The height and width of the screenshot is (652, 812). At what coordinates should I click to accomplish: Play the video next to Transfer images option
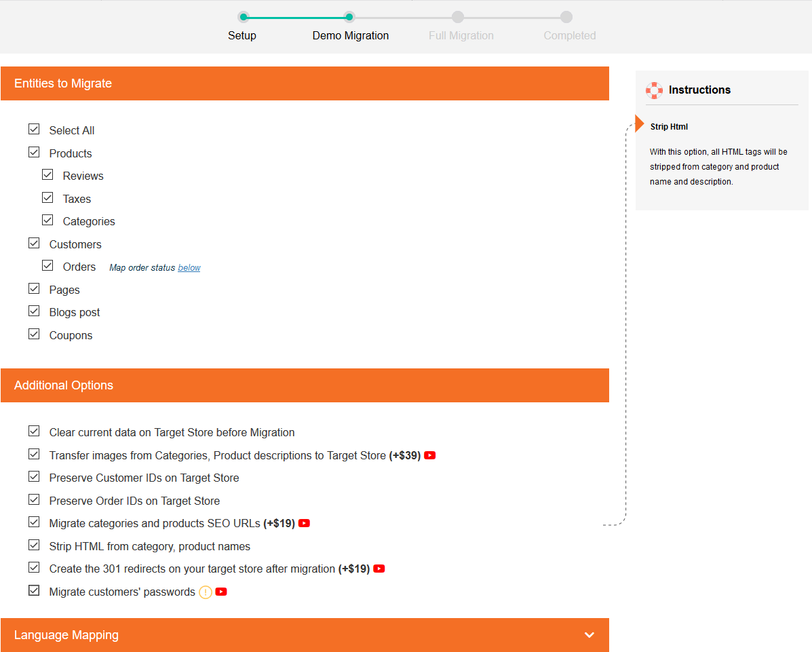[x=429, y=455]
